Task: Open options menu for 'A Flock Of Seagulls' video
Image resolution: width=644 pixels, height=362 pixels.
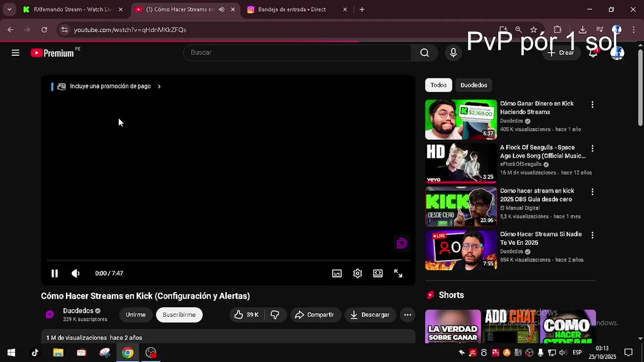Action: (x=592, y=148)
